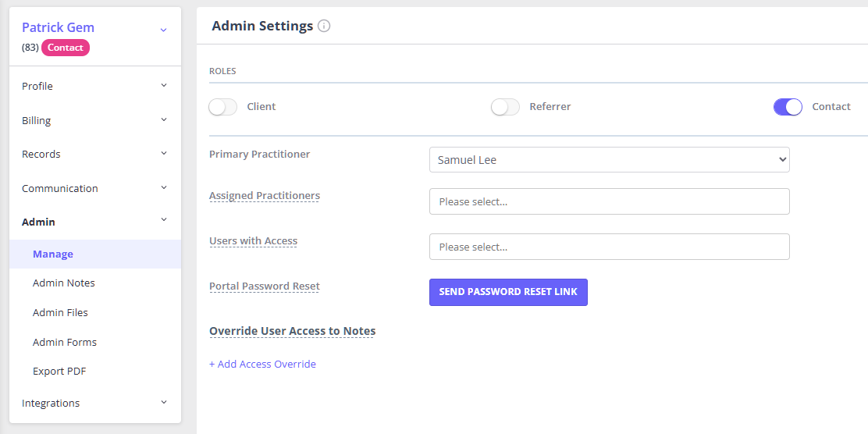Open the Primary Practitioner dropdown

(610, 159)
